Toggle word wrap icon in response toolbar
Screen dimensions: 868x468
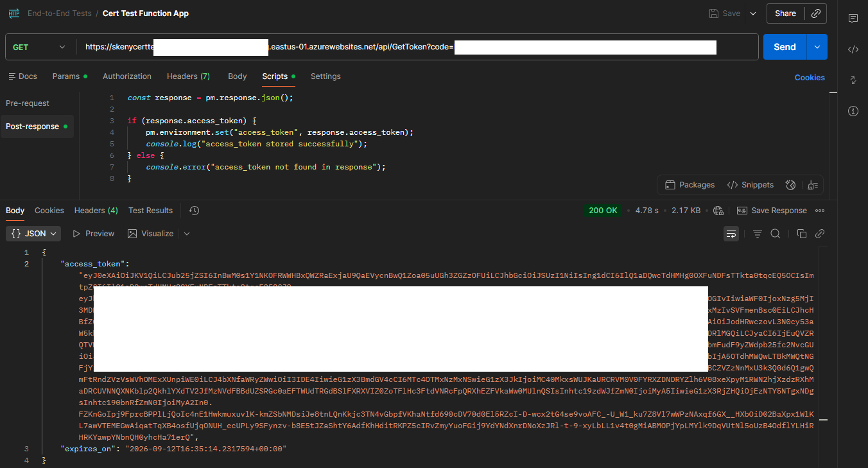[731, 234]
